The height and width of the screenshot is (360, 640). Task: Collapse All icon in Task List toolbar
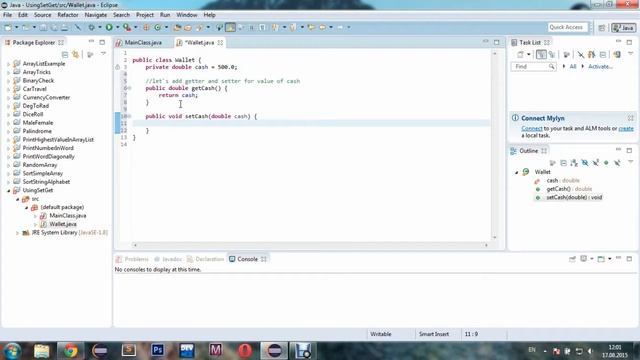point(603,54)
